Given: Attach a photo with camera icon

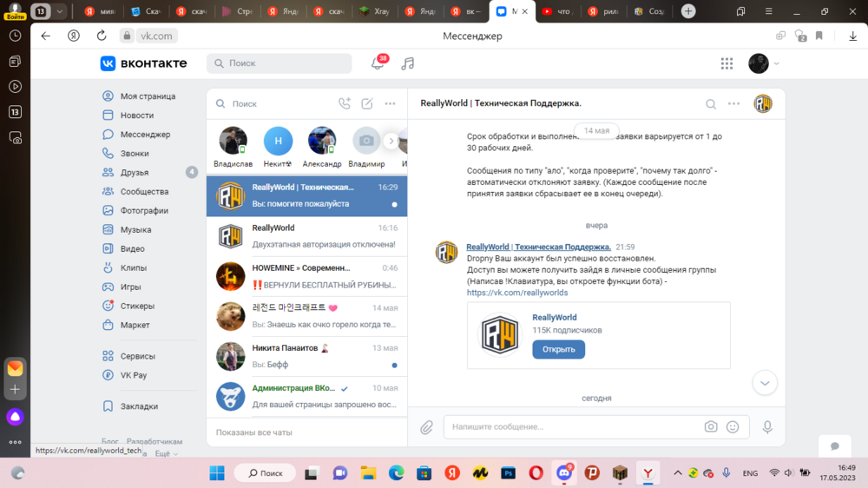Looking at the screenshot, I should (x=711, y=426).
